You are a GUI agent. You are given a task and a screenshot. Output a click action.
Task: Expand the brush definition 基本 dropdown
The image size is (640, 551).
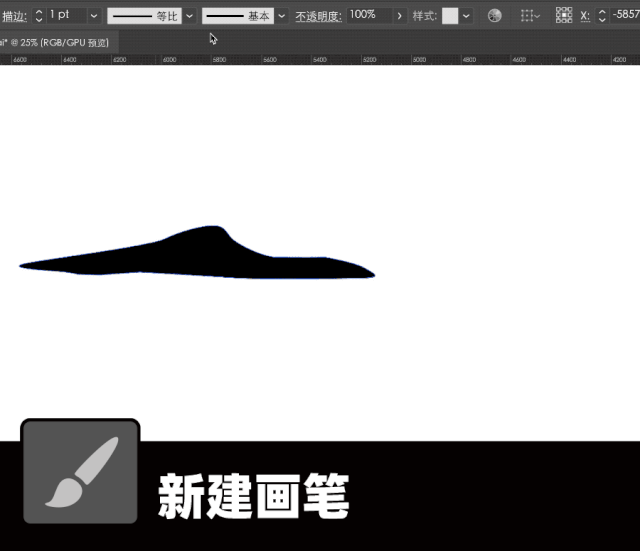[282, 16]
